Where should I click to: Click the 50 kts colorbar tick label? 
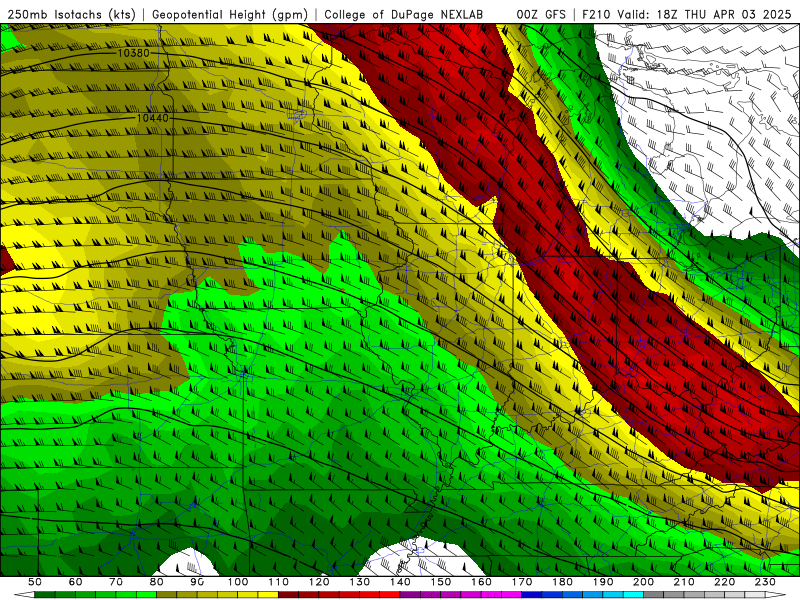coord(35,582)
